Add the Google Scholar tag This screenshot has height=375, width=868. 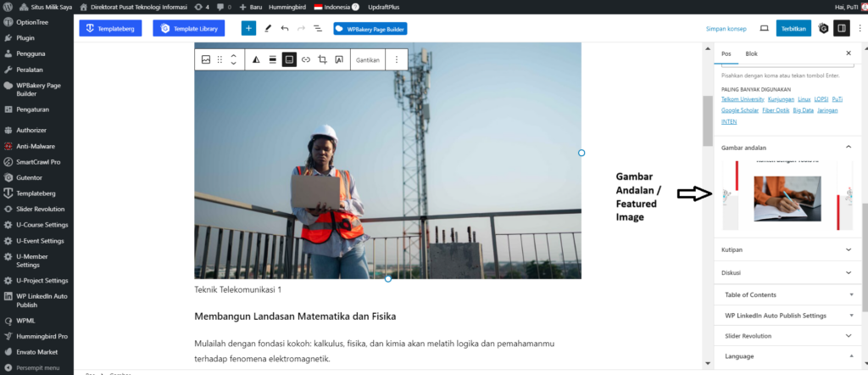(740, 110)
